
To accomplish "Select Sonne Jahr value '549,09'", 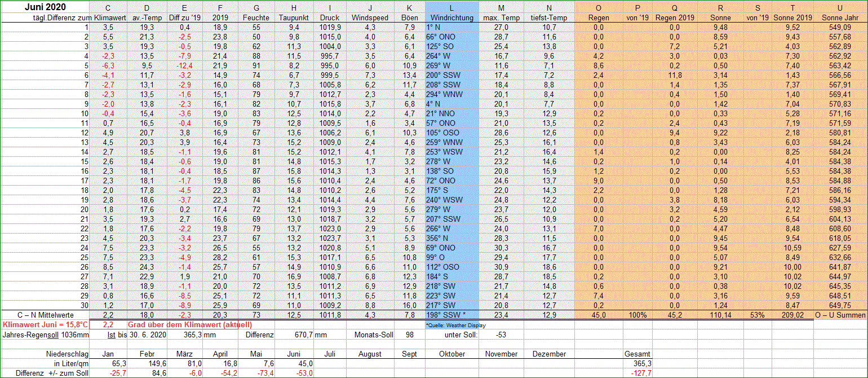I will coord(840,27).
